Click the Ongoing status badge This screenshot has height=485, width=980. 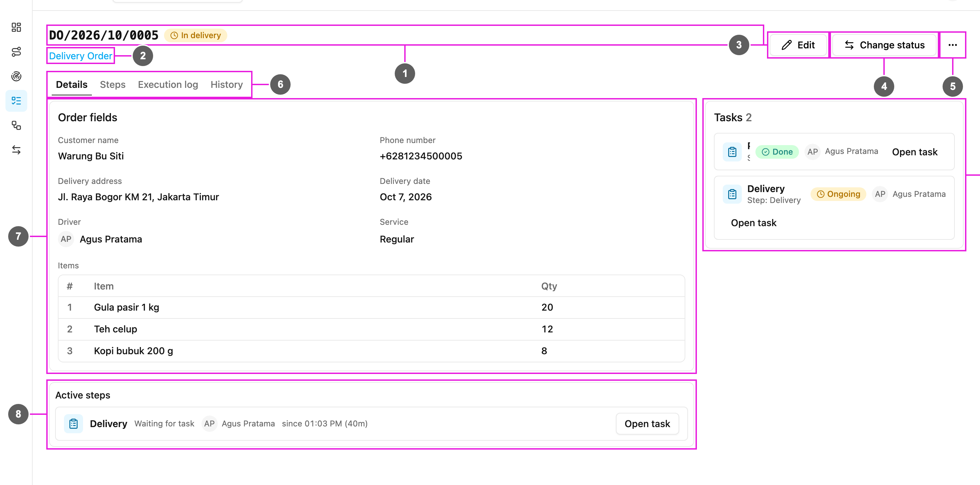point(838,194)
